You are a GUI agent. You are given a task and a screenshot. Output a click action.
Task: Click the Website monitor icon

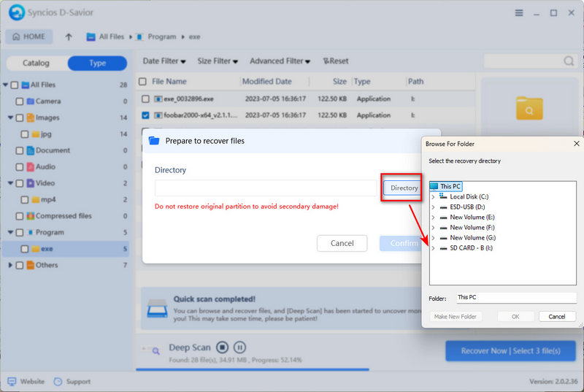[x=12, y=382]
